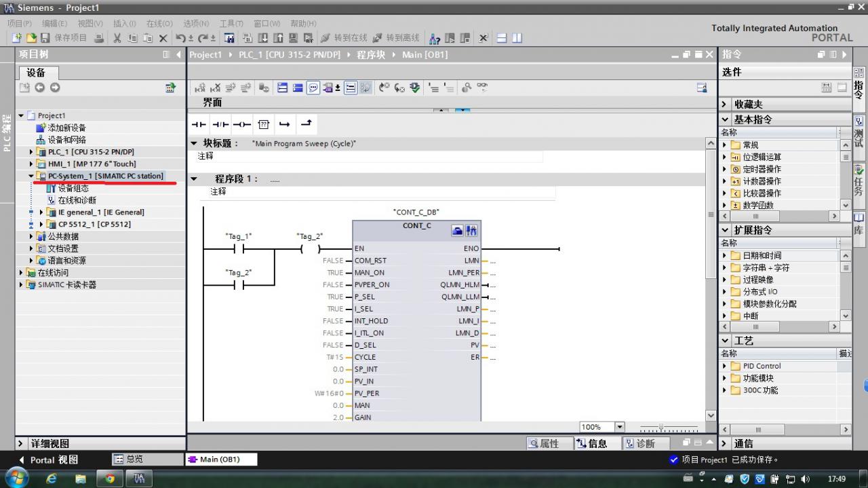The width and height of the screenshot is (868, 488).
Task: Collapse 块标题 section arrow
Action: pyautogui.click(x=194, y=143)
